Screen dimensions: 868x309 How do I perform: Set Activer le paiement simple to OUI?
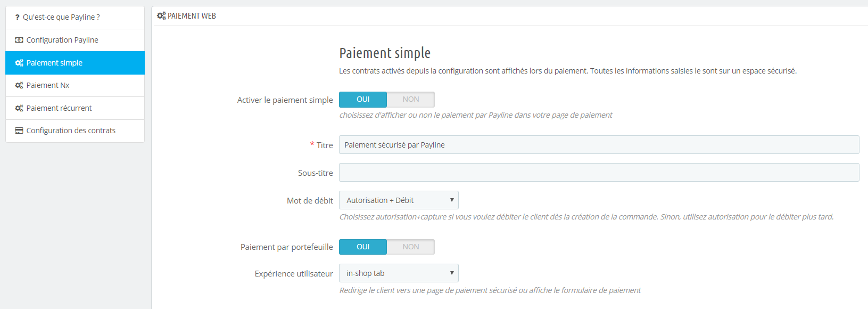tap(363, 100)
